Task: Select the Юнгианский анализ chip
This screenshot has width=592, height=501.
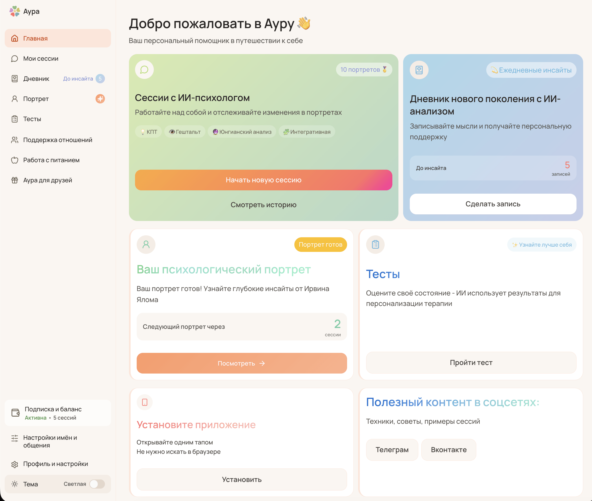Action: coord(242,132)
